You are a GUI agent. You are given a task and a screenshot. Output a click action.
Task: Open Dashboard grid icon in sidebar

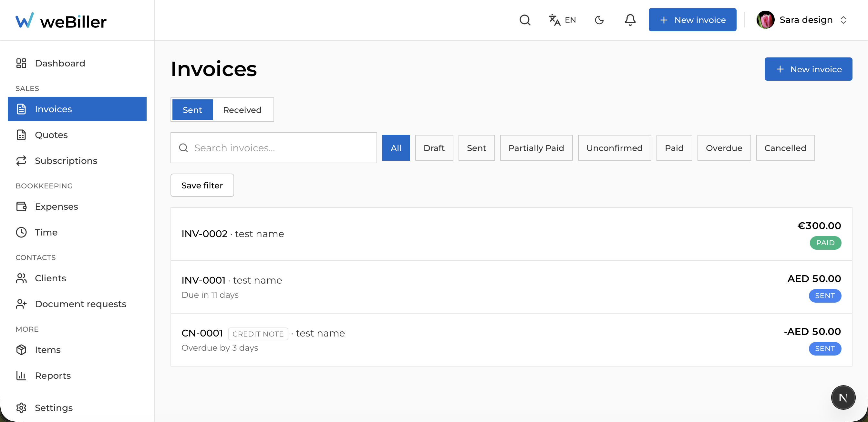[21, 63]
